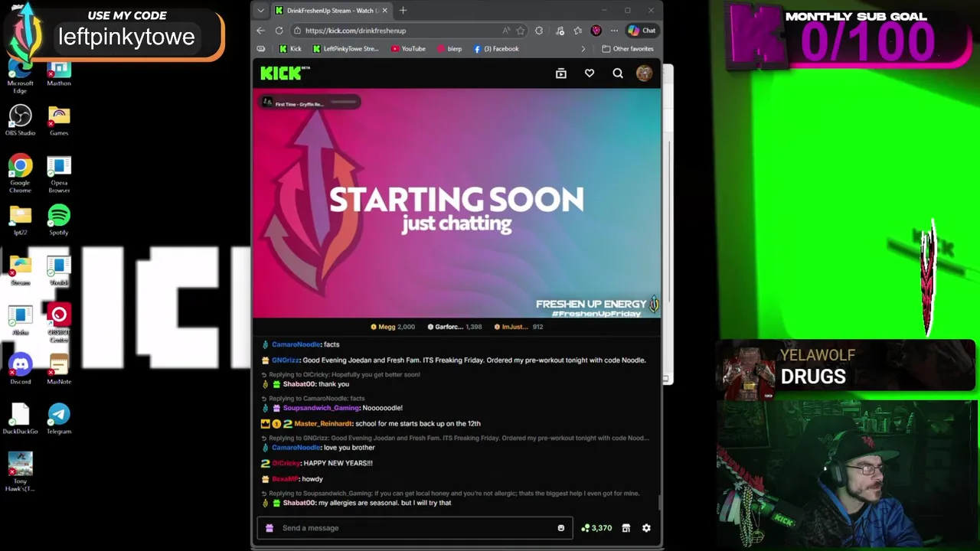Screen dimensions: 980x551
Task: Click OlCricky username in chat
Action: pos(286,463)
